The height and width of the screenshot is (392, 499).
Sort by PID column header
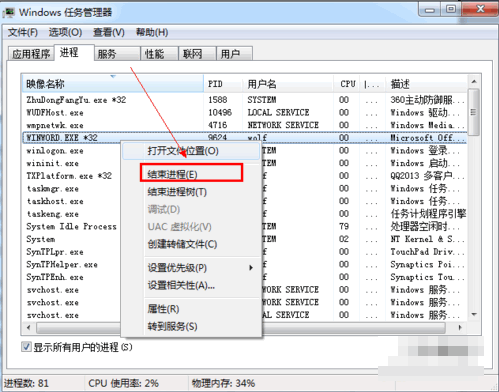tap(223, 84)
